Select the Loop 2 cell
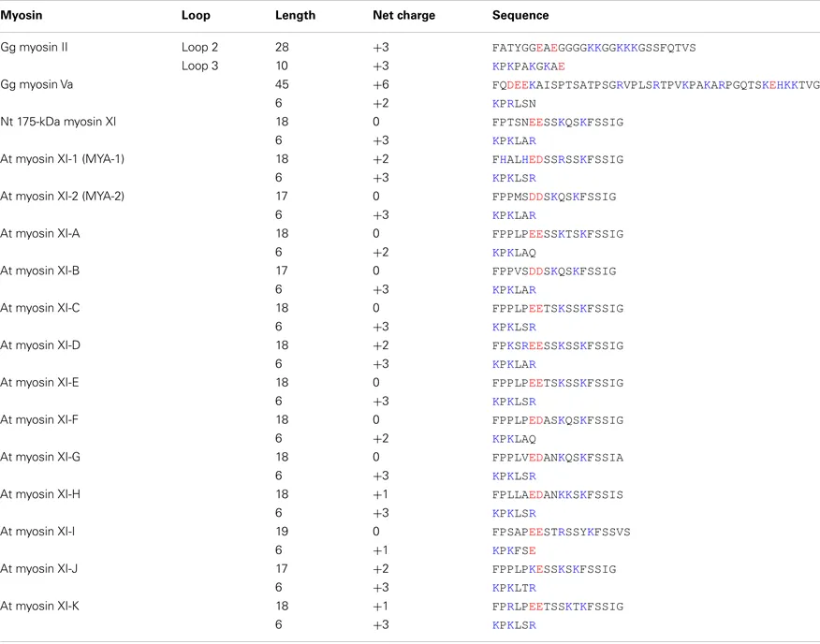Screen dimensions: 820x644 tap(199, 47)
